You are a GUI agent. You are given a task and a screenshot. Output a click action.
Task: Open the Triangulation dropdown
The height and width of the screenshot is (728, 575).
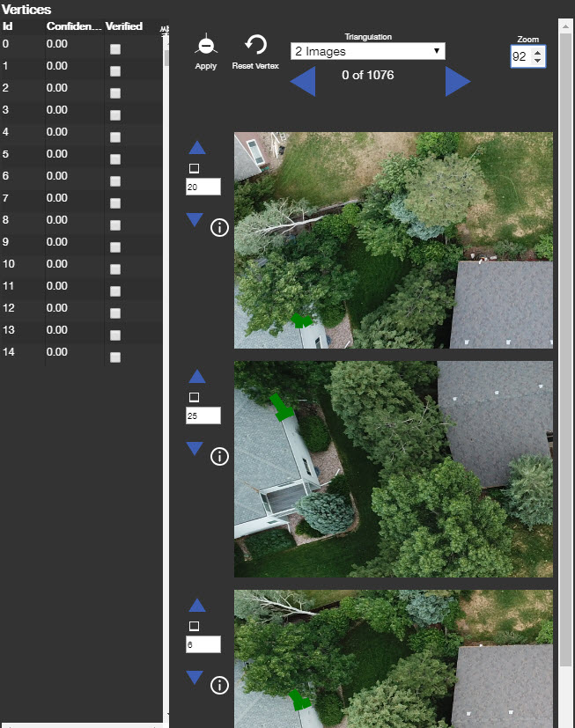coord(367,52)
